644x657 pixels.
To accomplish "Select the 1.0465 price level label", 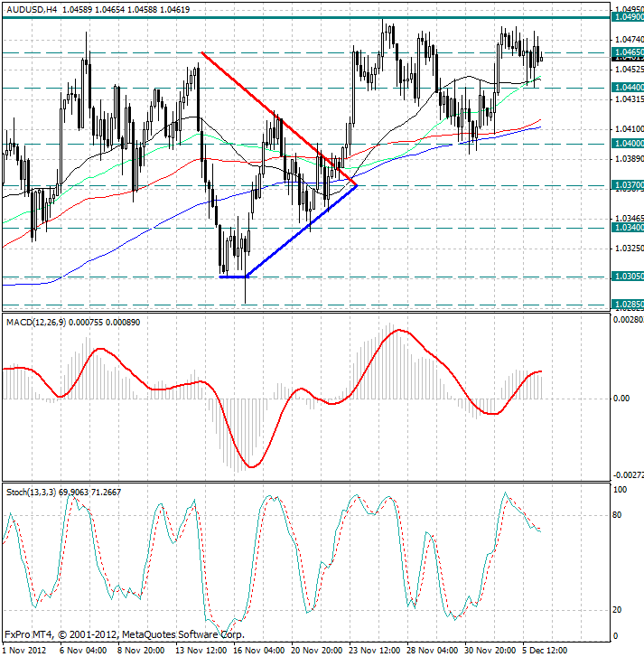I will tap(628, 52).
